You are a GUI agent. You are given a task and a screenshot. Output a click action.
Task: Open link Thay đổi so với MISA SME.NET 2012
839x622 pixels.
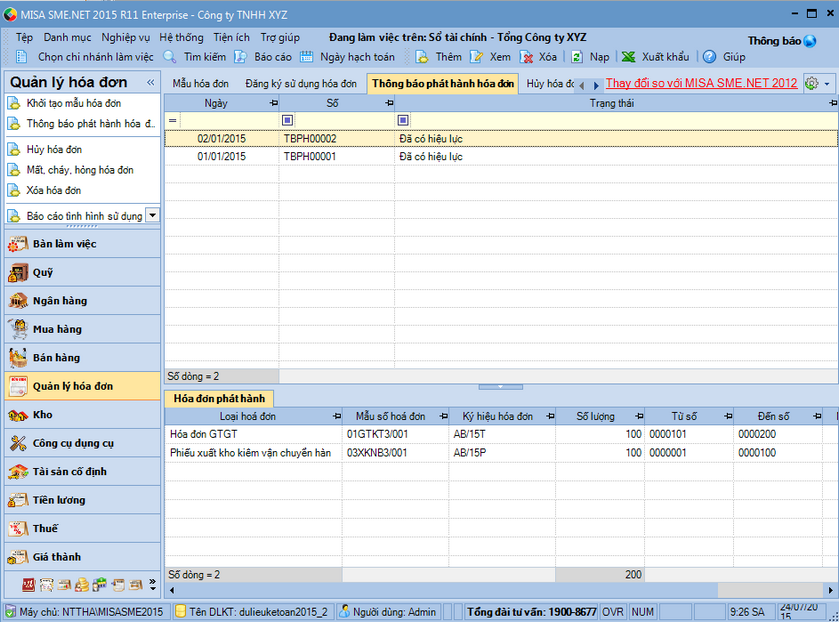[701, 84]
